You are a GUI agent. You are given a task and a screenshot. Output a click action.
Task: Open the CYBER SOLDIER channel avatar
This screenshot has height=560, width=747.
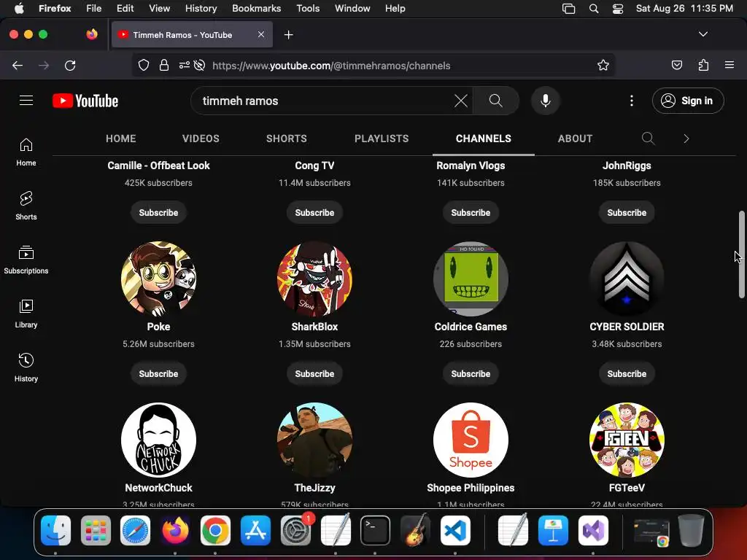click(627, 279)
